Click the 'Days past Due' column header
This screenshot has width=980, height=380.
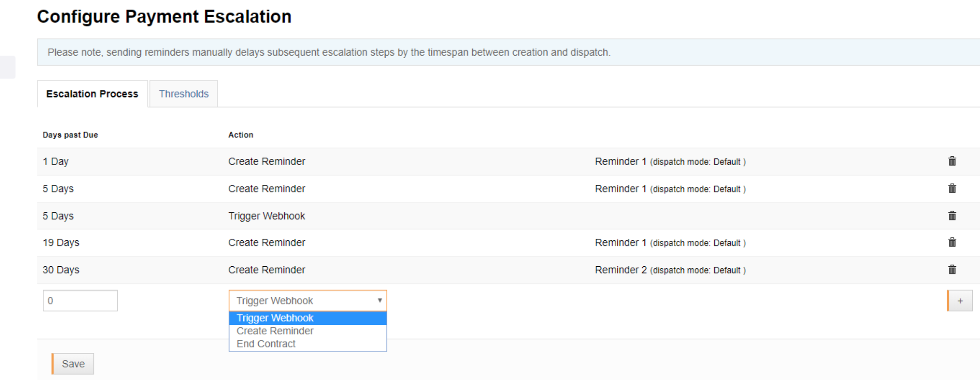click(70, 135)
